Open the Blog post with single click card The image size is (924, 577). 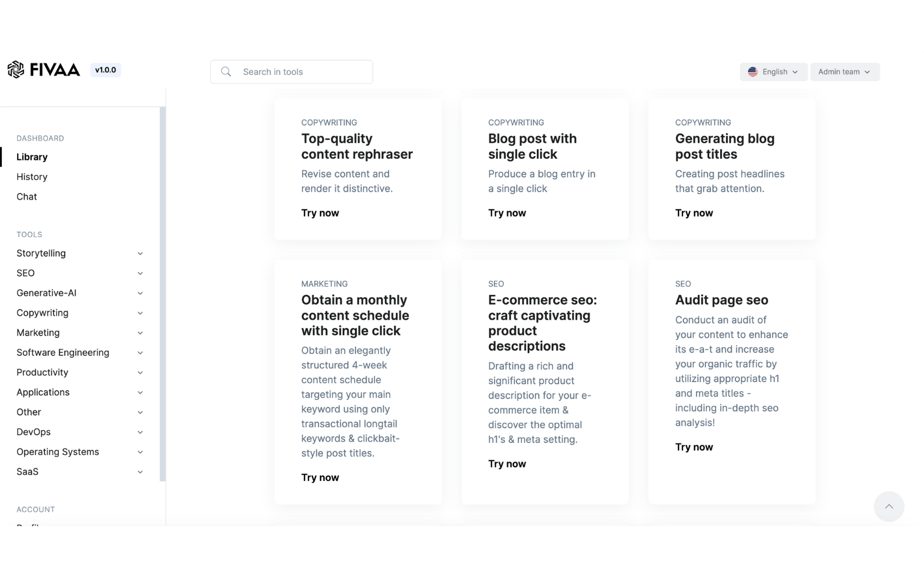(x=545, y=169)
